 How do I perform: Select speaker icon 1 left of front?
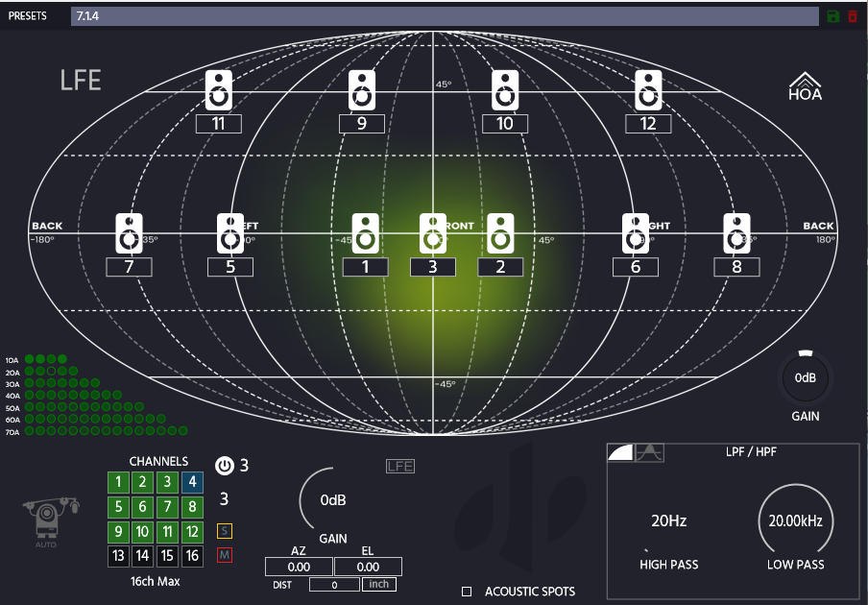click(x=366, y=233)
